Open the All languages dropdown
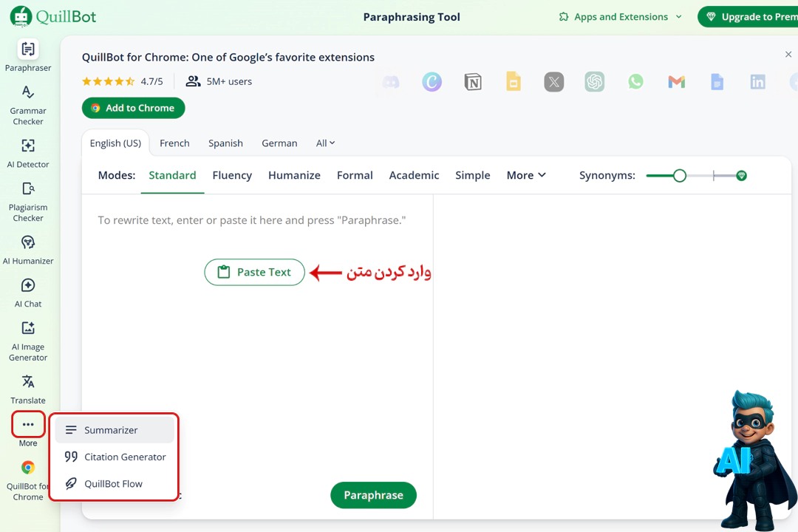798x532 pixels. [325, 143]
